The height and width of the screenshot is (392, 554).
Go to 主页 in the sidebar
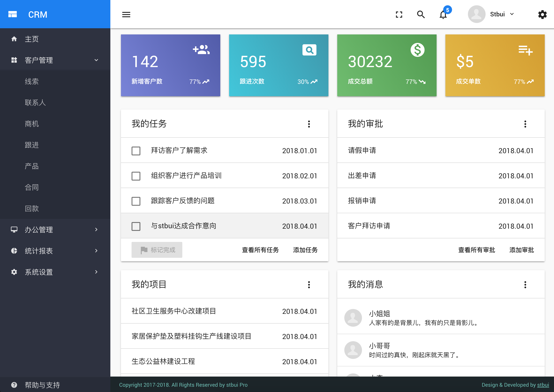[x=32, y=39]
